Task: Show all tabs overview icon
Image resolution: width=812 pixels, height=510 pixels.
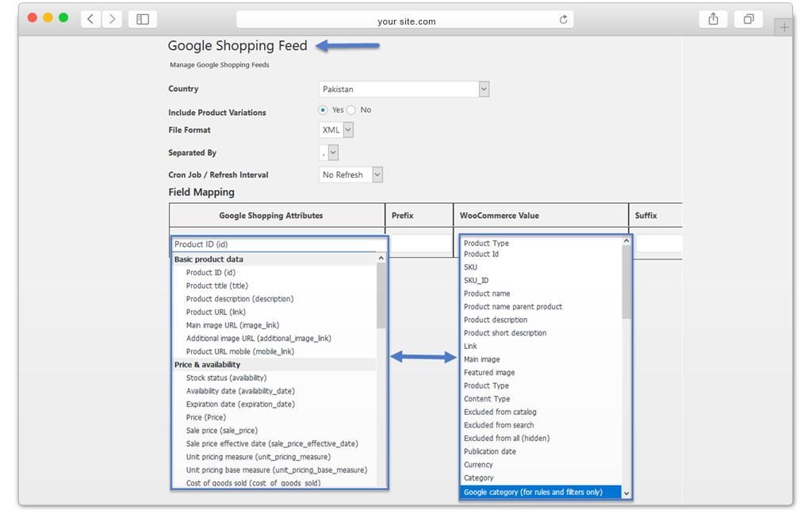Action: coord(749,19)
